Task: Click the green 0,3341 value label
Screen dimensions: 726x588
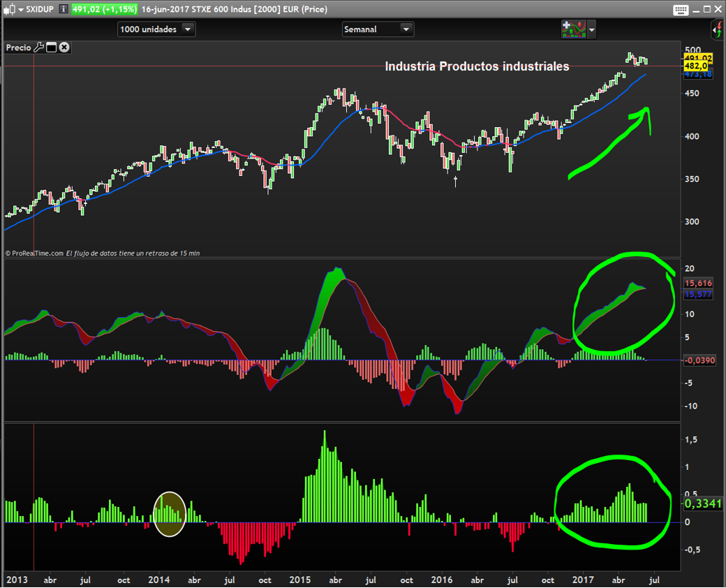Action: 703,504
